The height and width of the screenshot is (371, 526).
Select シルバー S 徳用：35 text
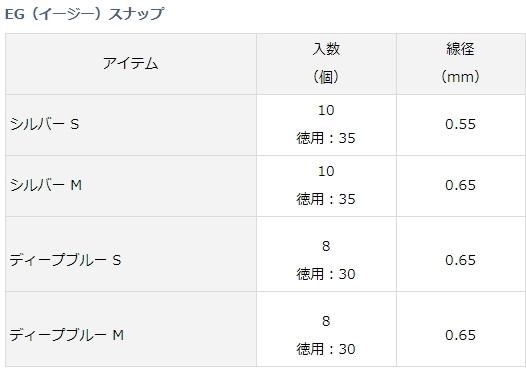326,138
